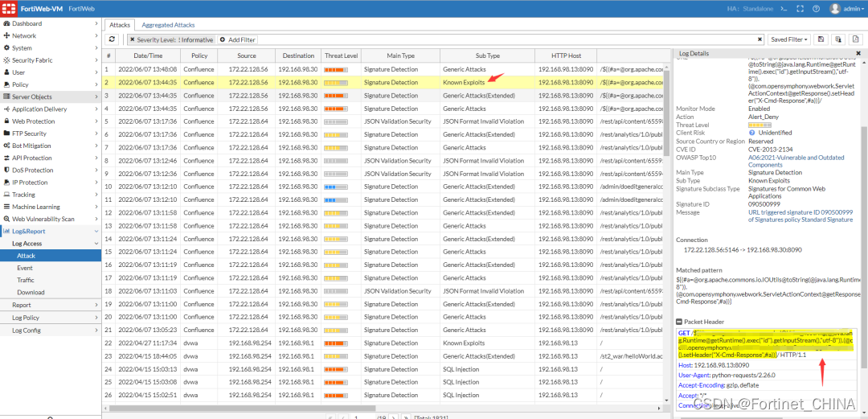Click the Security Fabric icon
868x419 pixels.
[x=6, y=60]
